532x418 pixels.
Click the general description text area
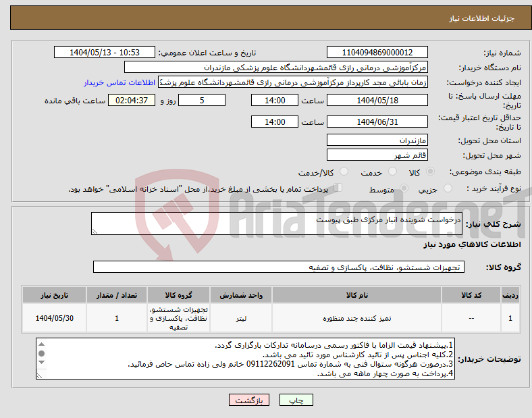[277, 224]
